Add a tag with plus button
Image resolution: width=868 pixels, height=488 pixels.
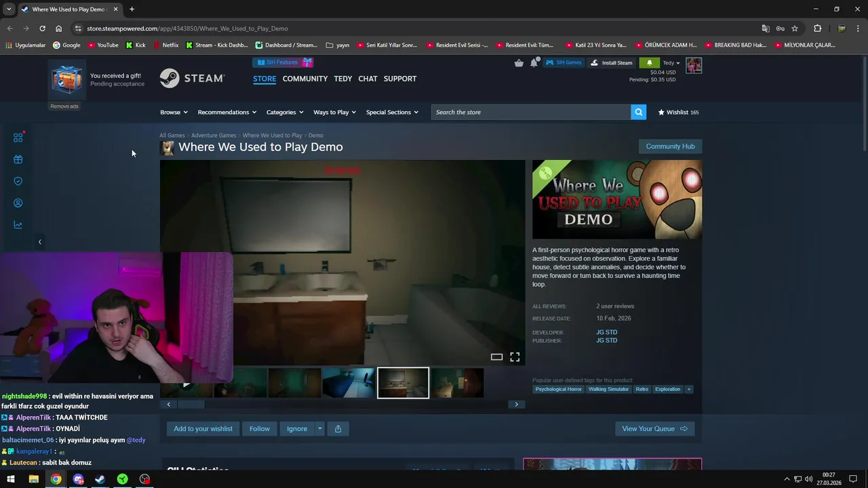pyautogui.click(x=688, y=389)
